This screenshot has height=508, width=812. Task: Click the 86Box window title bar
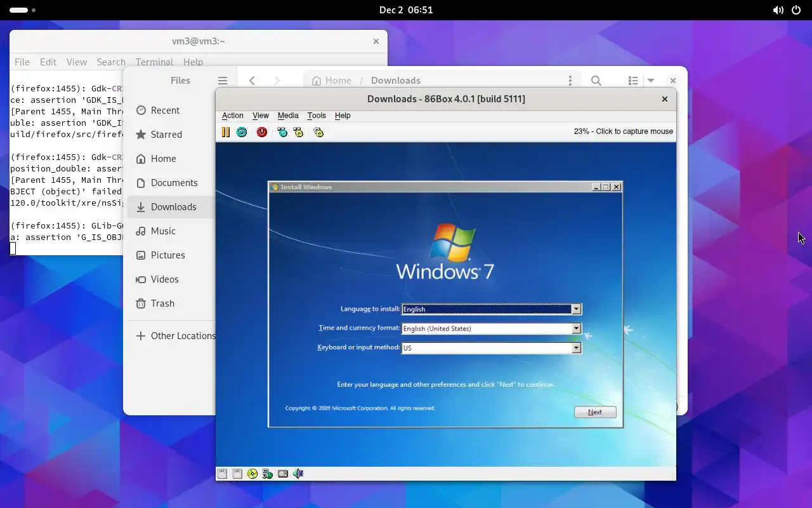(x=446, y=99)
